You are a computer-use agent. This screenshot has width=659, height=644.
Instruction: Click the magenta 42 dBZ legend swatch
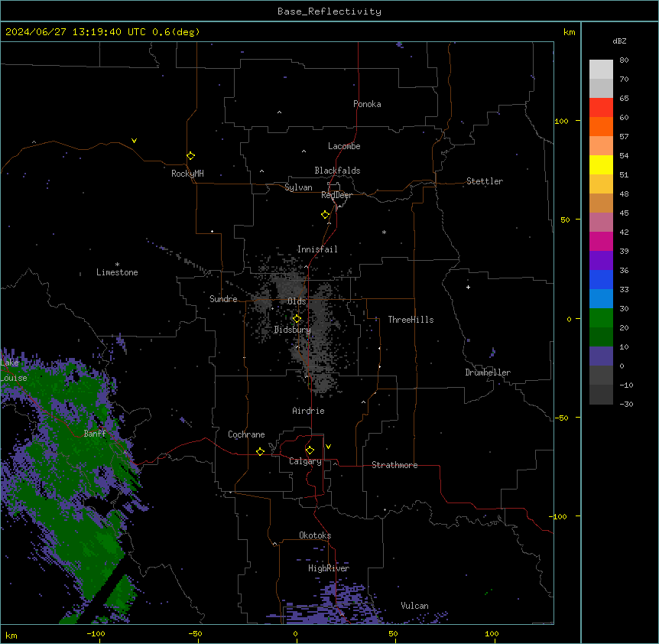click(x=601, y=241)
